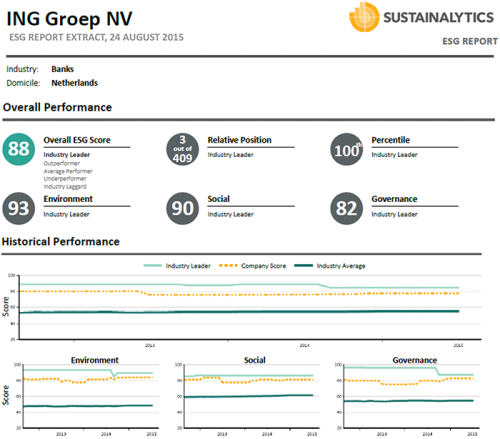Click the Sustainalytics orange globe logo
Image resolution: width=500 pixels, height=439 pixels.
364,17
